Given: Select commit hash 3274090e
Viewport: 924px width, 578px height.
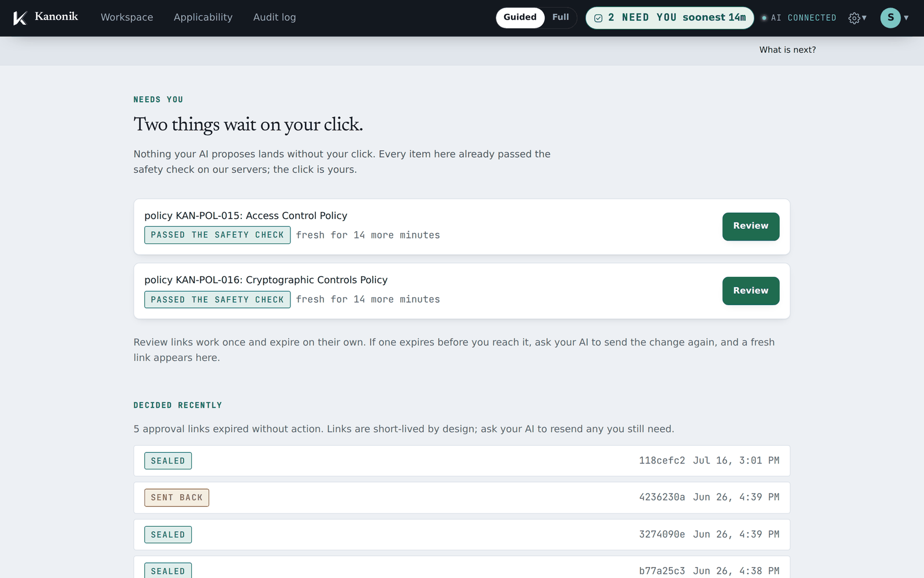Looking at the screenshot, I should [662, 535].
